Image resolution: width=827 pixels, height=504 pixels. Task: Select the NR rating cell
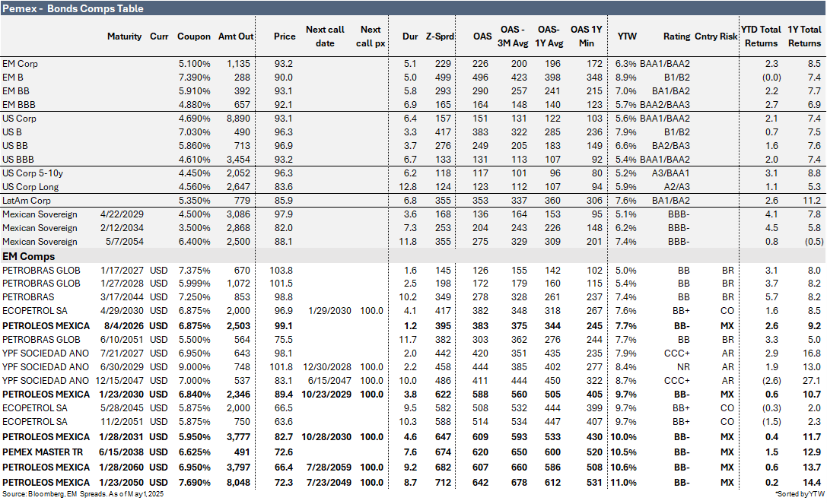click(x=683, y=367)
